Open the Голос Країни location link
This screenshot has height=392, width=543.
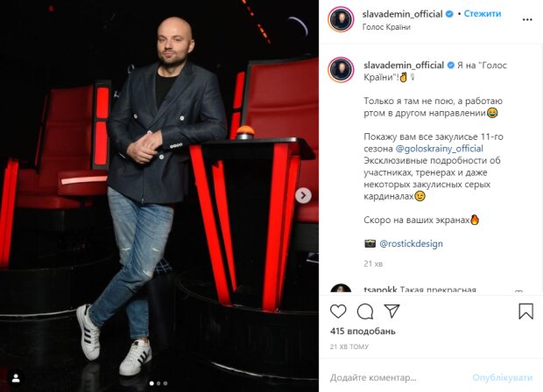(x=386, y=27)
